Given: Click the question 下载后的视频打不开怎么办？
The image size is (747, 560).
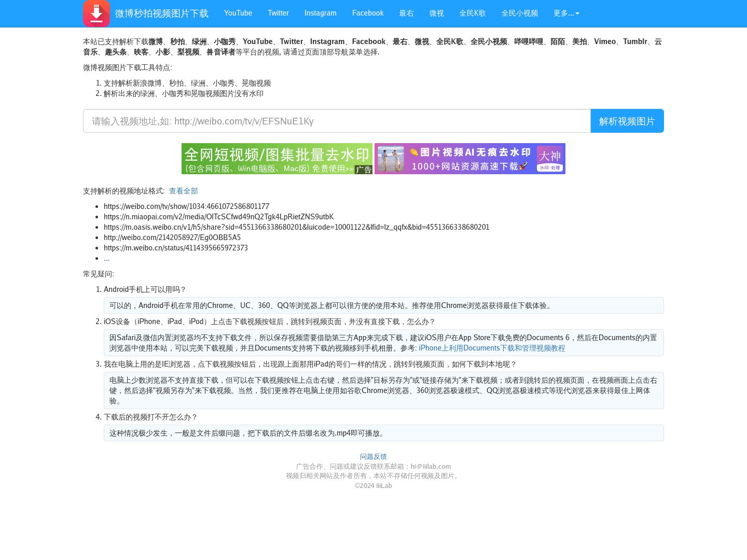Looking at the screenshot, I should pyautogui.click(x=150, y=417).
